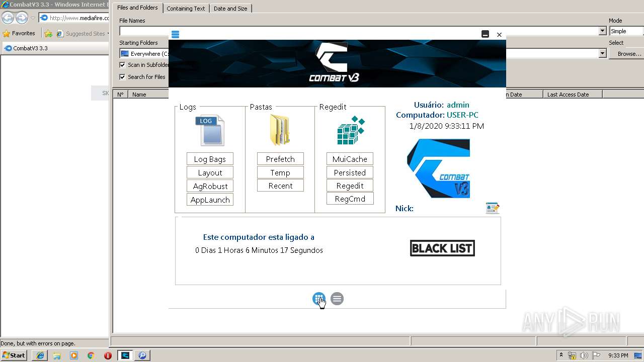Click the AppLaunch button
644x362 pixels.
click(x=210, y=200)
